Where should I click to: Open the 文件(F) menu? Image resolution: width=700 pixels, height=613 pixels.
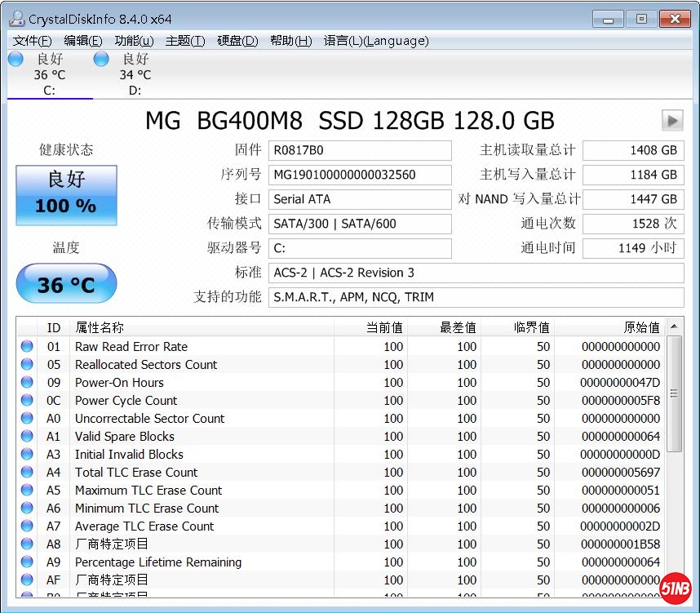click(x=32, y=41)
